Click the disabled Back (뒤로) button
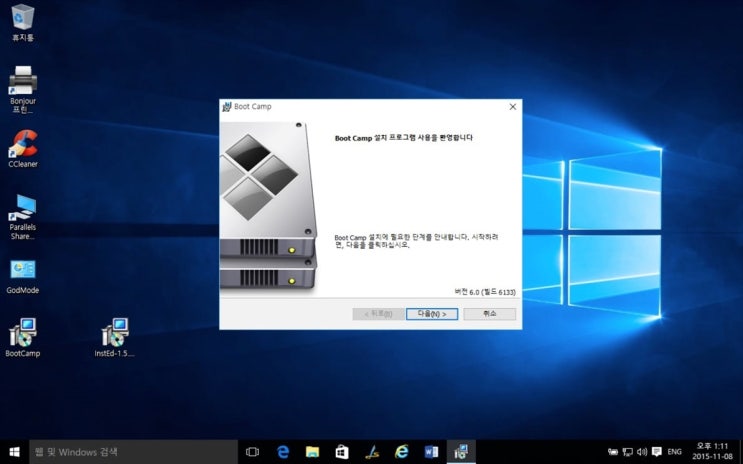This screenshot has height=464, width=743. [x=378, y=314]
